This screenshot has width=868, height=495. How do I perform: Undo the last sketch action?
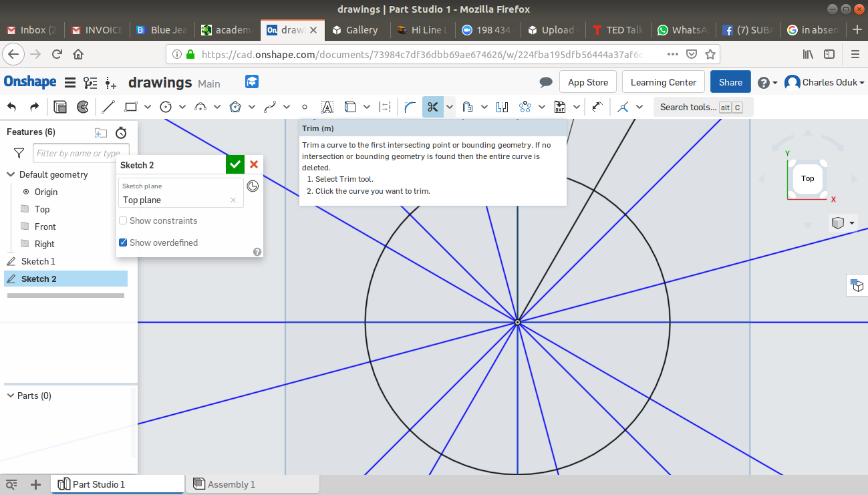tap(12, 107)
